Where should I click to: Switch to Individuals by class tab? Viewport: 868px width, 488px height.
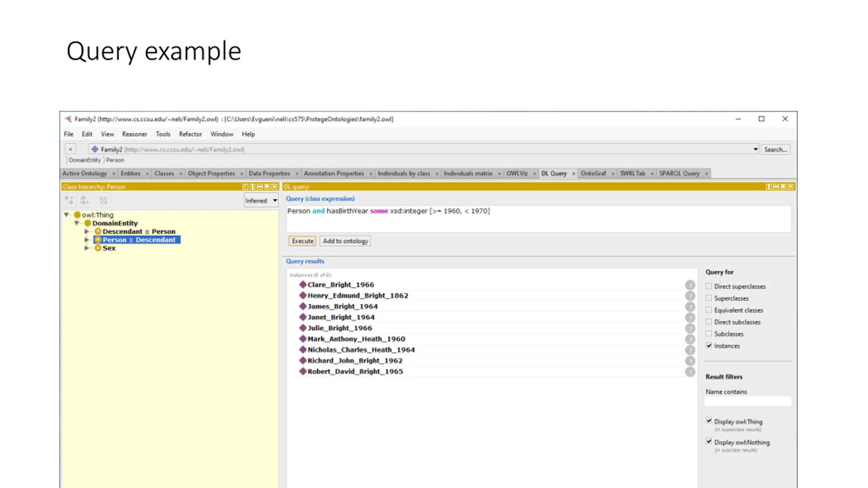[x=403, y=174]
